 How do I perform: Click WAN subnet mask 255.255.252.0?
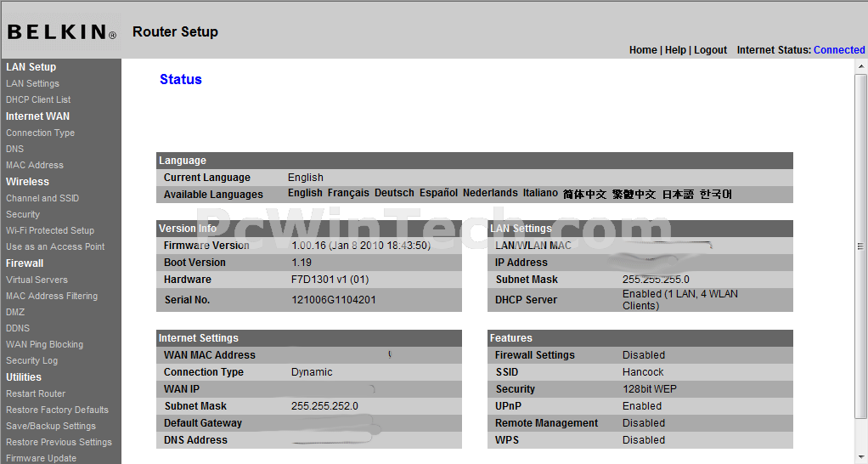(x=325, y=406)
